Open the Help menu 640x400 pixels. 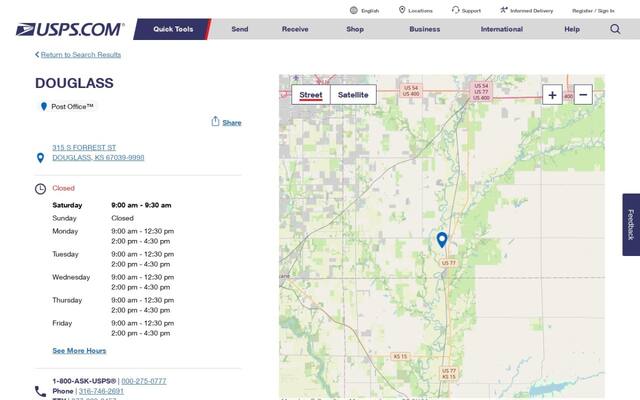572,29
